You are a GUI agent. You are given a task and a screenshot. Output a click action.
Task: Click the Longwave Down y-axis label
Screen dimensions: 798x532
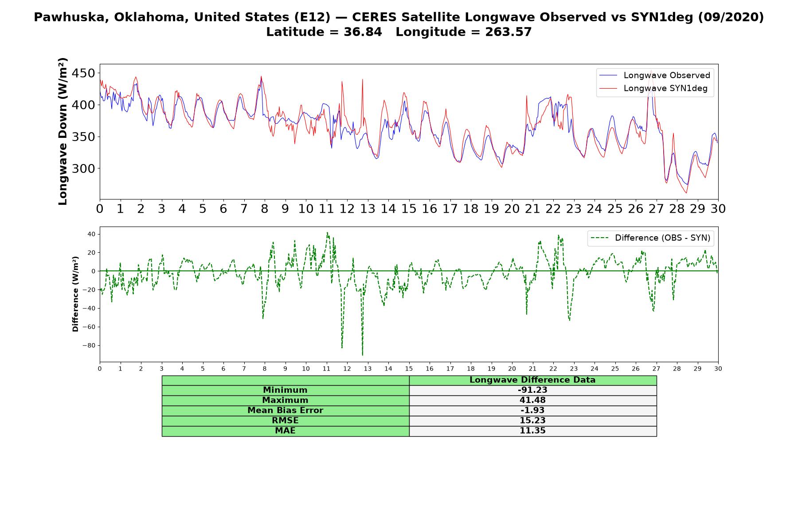pos(63,131)
